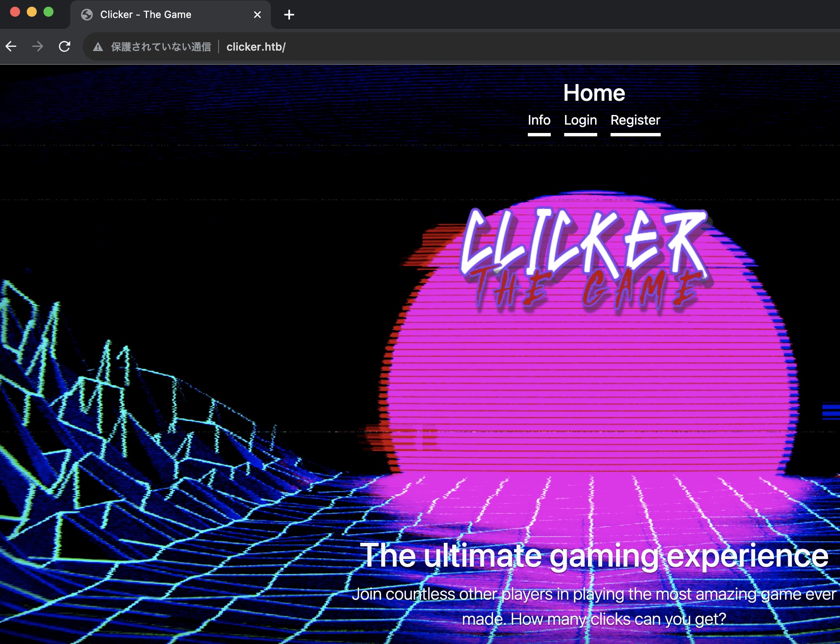Viewport: 840px width, 644px height.
Task: Click the red window close button
Action: click(15, 12)
